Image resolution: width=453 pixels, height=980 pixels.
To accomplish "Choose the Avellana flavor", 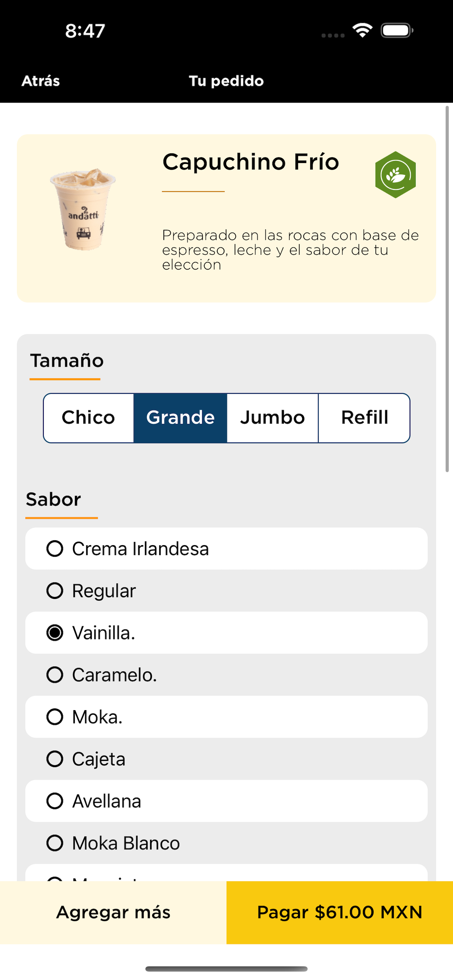I will 226,801.
